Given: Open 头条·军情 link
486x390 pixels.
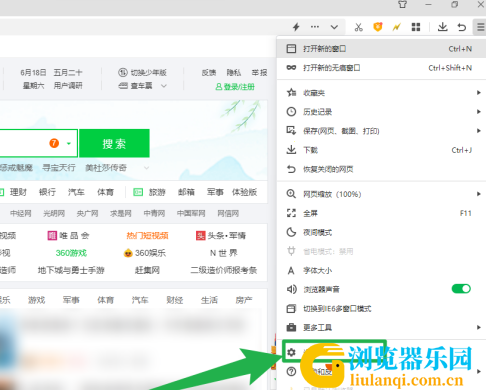Looking at the screenshot, I should [x=221, y=236].
